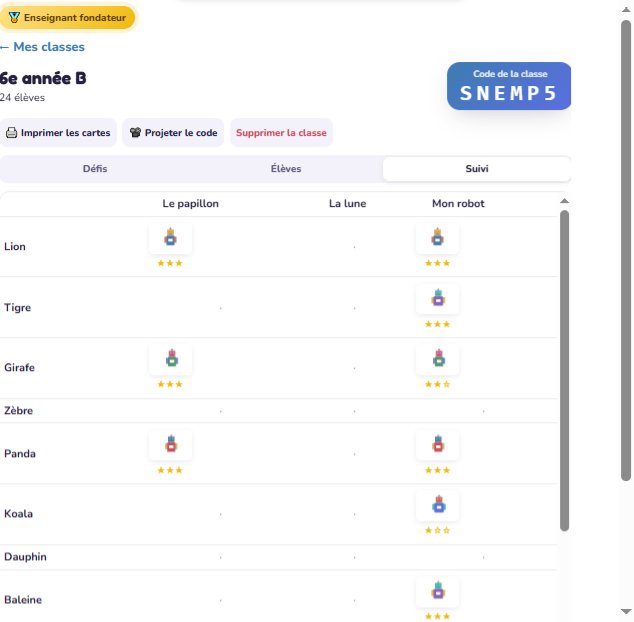634x622 pixels.
Task: Click the Mon robot column header
Action: pyautogui.click(x=458, y=203)
